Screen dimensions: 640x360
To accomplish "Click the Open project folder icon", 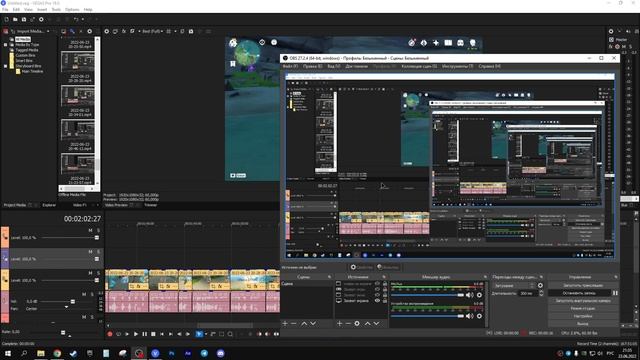I will 15,19.
